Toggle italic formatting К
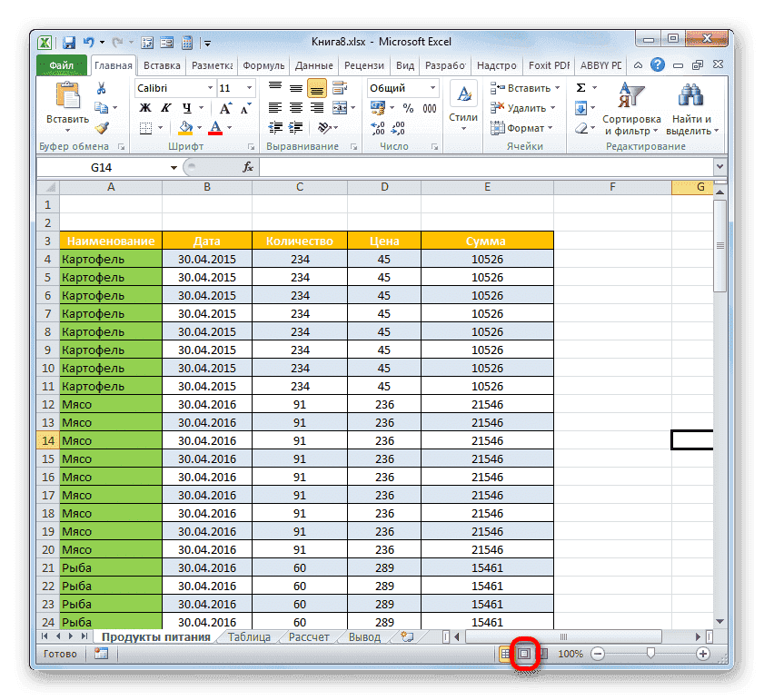The height and width of the screenshot is (700, 764). [164, 108]
